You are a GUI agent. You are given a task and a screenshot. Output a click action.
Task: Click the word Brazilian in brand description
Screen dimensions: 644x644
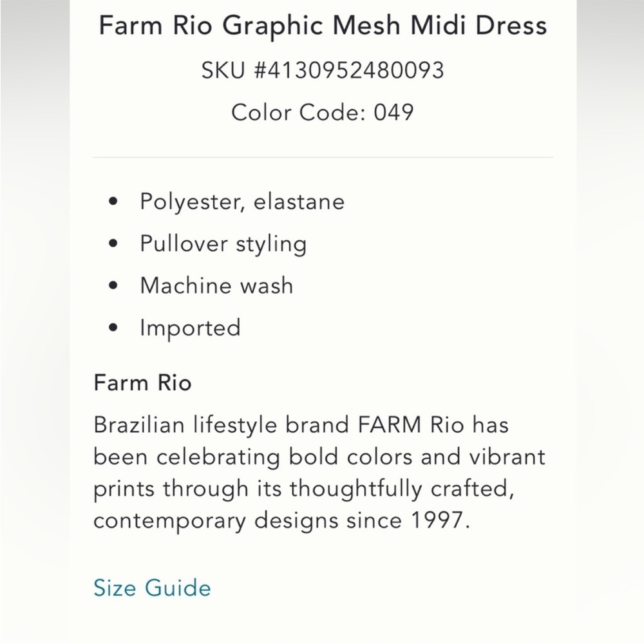tap(139, 424)
